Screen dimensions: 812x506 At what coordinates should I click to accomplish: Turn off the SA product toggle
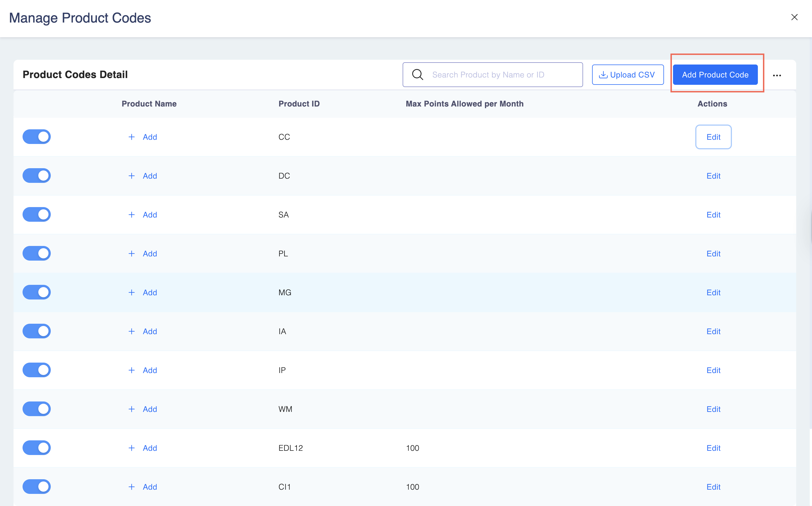point(36,214)
